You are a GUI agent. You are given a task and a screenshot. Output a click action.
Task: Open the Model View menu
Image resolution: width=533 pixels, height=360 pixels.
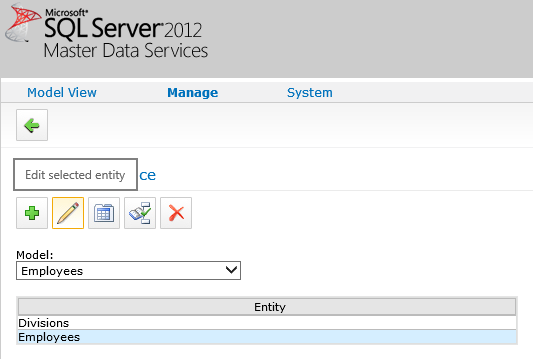pyautogui.click(x=62, y=92)
